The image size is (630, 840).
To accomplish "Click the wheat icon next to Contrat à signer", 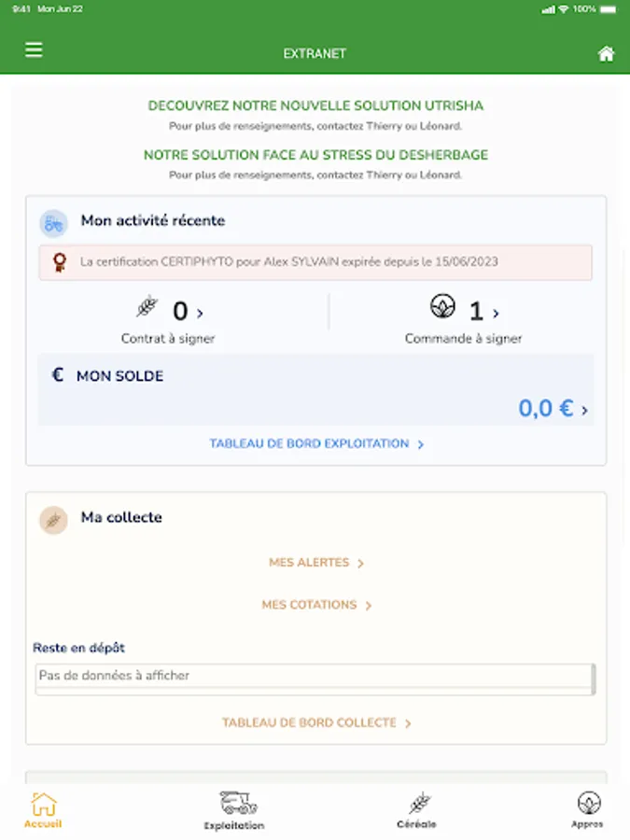I will pyautogui.click(x=147, y=306).
